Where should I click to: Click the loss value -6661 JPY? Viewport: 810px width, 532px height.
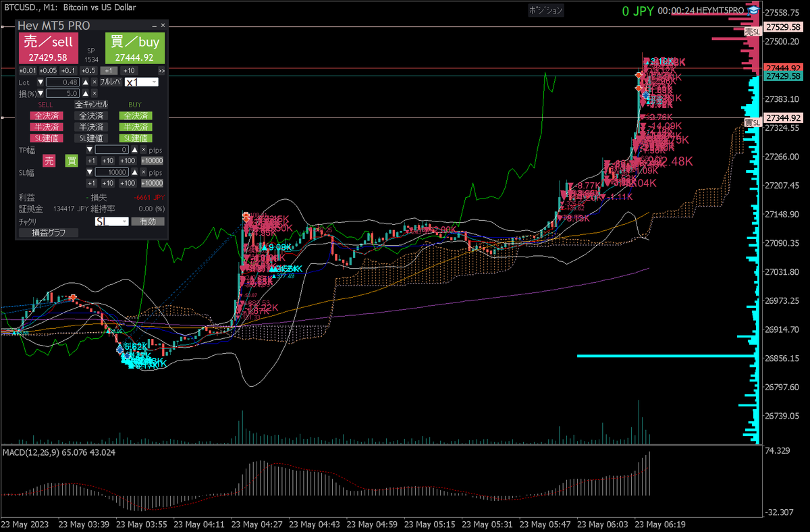149,198
